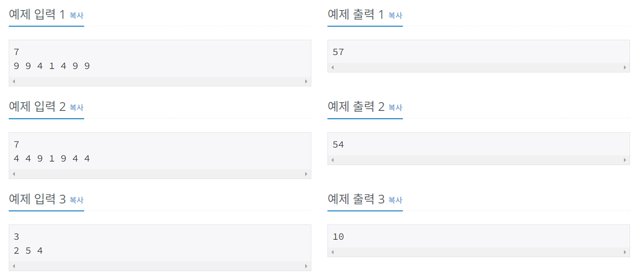
Task: Click the right scroll arrow under sample input 1
Action: [307, 81]
